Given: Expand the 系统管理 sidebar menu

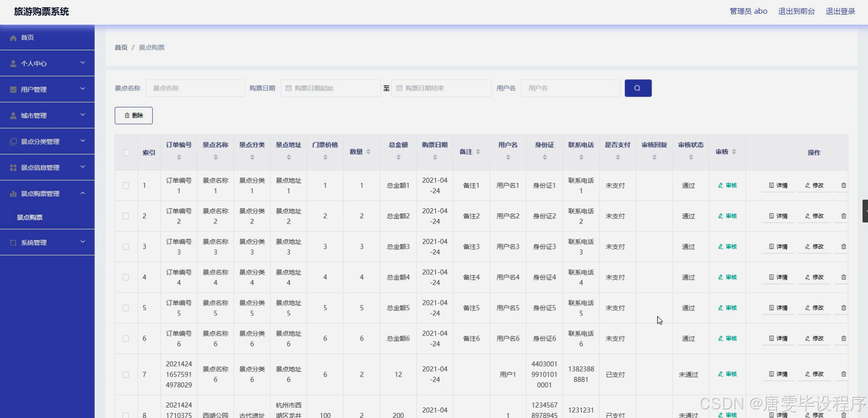Looking at the screenshot, I should pyautogui.click(x=47, y=243).
